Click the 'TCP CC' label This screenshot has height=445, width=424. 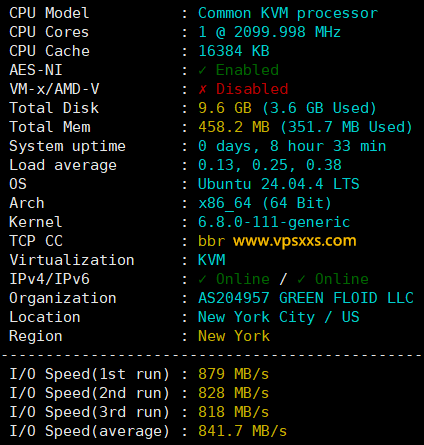(36, 241)
